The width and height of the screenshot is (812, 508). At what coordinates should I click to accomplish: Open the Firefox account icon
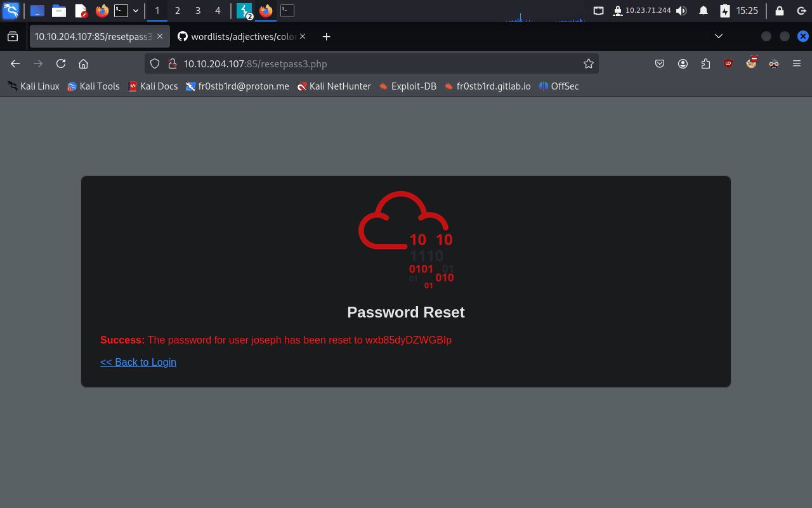683,63
